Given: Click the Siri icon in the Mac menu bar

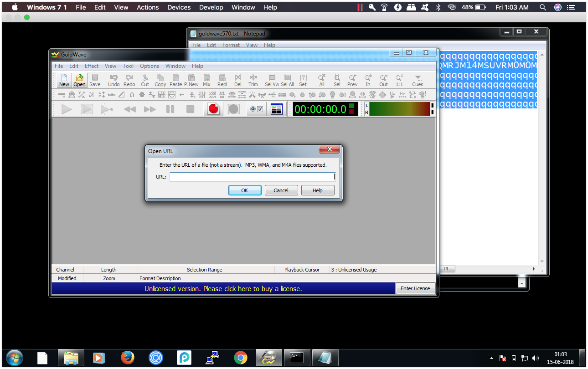Looking at the screenshot, I should pyautogui.click(x=558, y=7).
